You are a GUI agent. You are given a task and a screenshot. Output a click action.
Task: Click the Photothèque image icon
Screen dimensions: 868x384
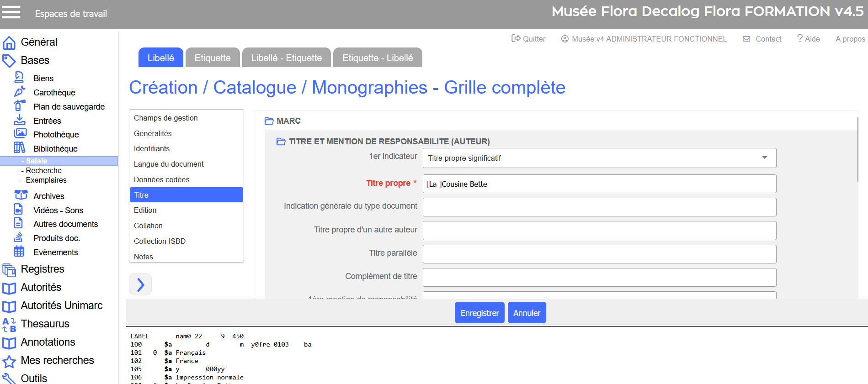(20, 134)
